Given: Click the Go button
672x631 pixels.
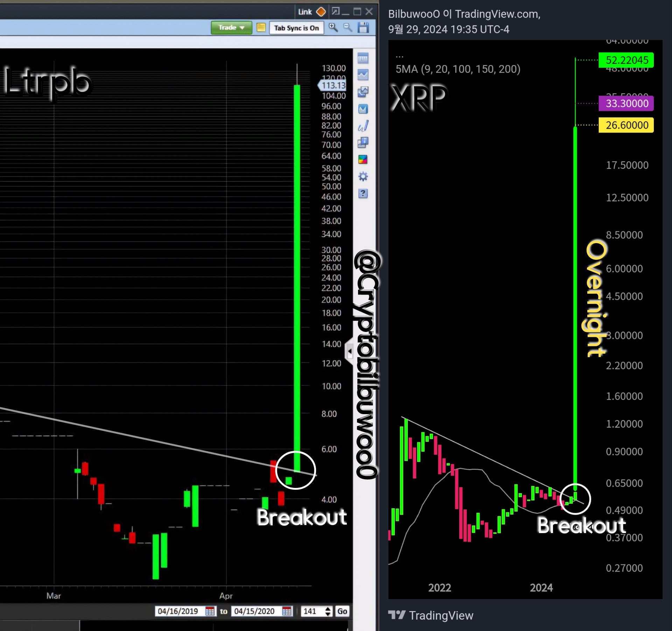Looking at the screenshot, I should [342, 611].
